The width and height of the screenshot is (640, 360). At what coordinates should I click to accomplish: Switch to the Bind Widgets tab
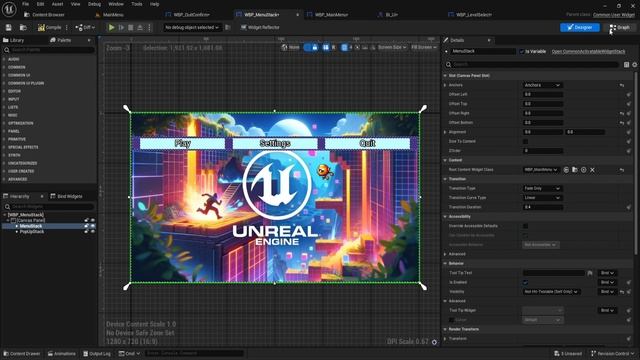[66, 196]
